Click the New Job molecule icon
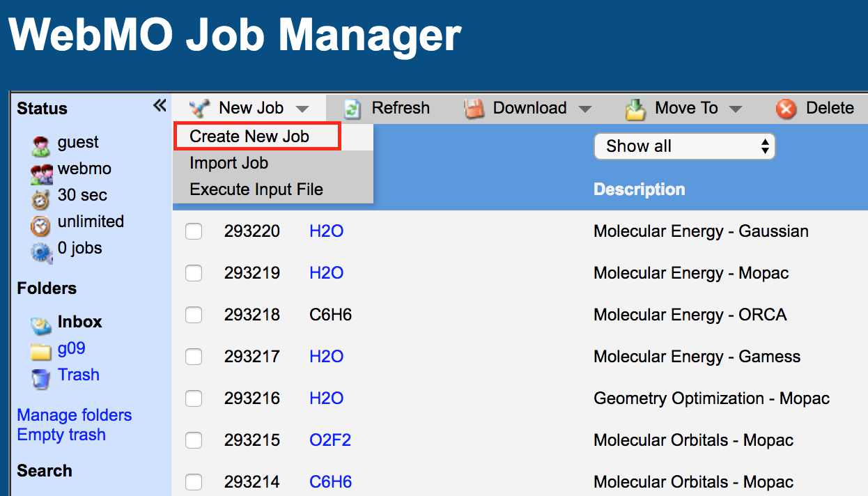Image resolution: width=868 pixels, height=496 pixels. point(200,109)
